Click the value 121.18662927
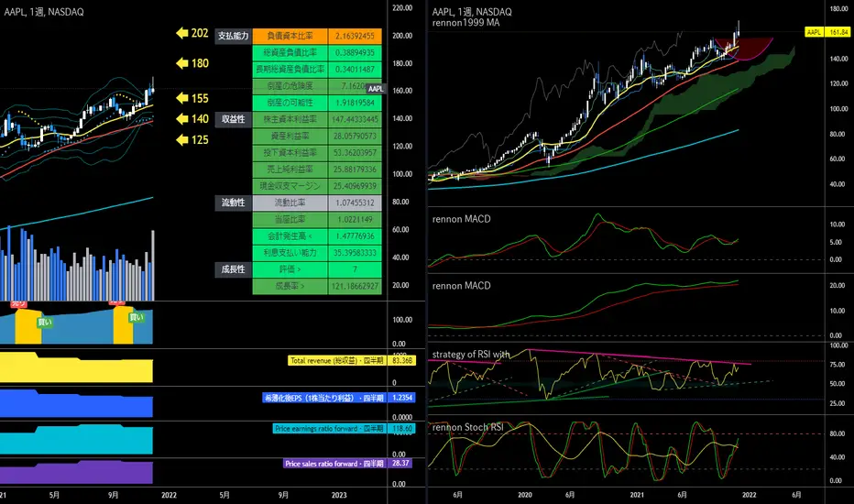This screenshot has height=504, width=854. [x=355, y=286]
